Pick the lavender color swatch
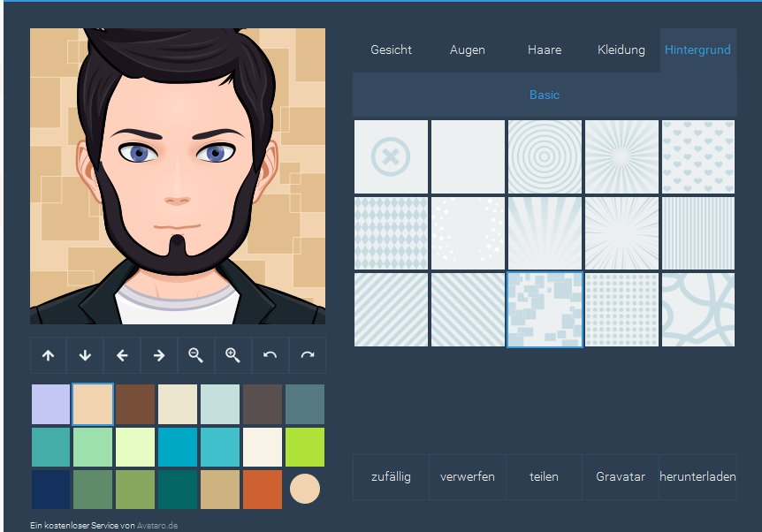762x532 pixels. point(50,404)
